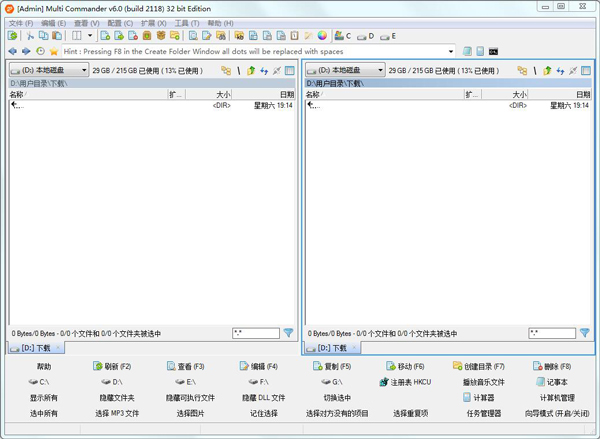This screenshot has width=600, height=439.
Task: Open favorites star icon
Action: pos(54,51)
